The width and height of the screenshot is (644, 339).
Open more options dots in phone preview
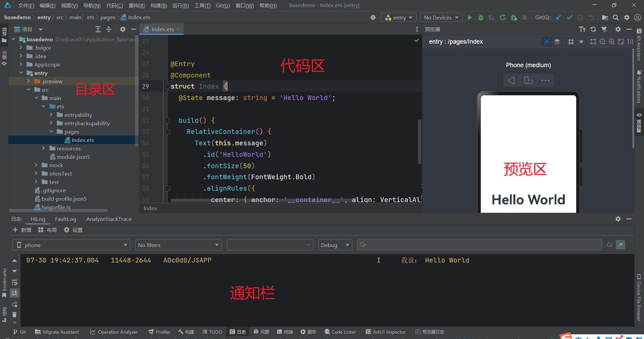pos(545,81)
